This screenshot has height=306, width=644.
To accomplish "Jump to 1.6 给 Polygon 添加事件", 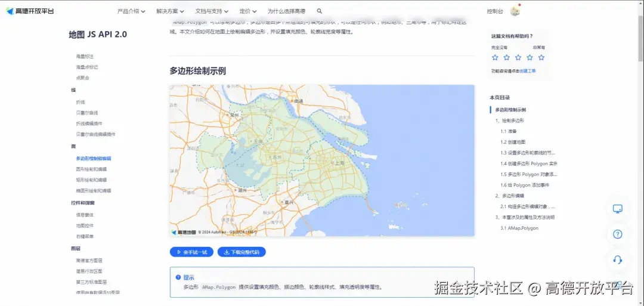I will pos(525,185).
